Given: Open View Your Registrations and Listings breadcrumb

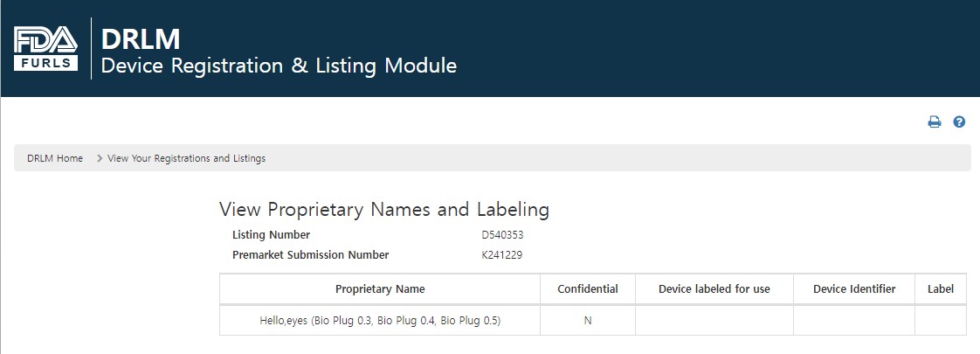Looking at the screenshot, I should click(186, 158).
